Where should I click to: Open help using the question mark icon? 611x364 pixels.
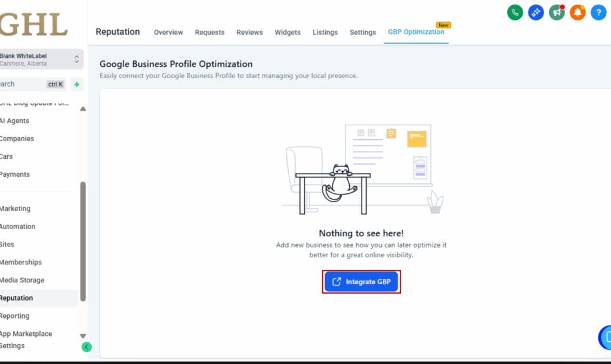[598, 13]
